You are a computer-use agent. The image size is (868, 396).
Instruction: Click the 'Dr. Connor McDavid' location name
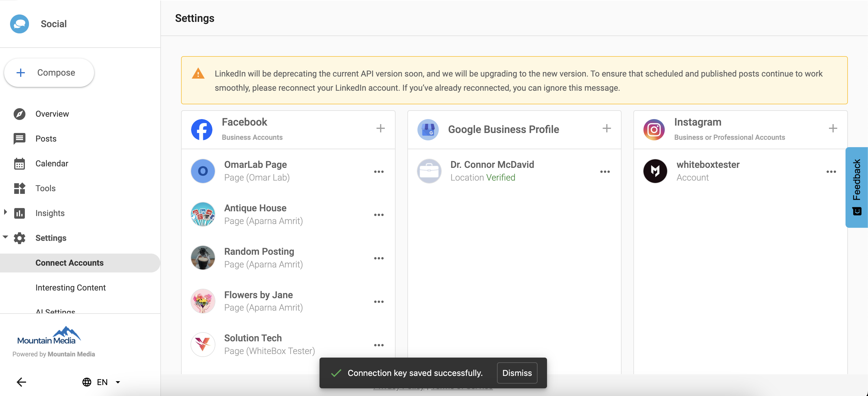pyautogui.click(x=492, y=165)
